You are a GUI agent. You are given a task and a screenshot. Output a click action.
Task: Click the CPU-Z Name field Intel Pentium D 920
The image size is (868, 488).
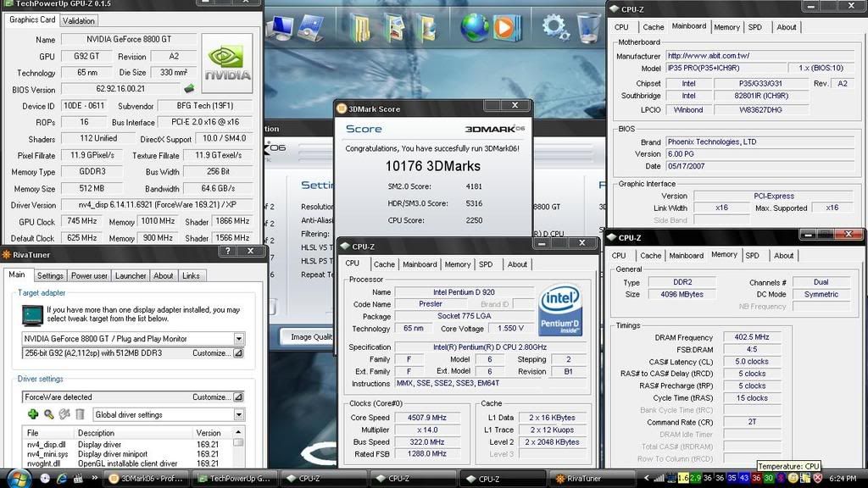[464, 292]
